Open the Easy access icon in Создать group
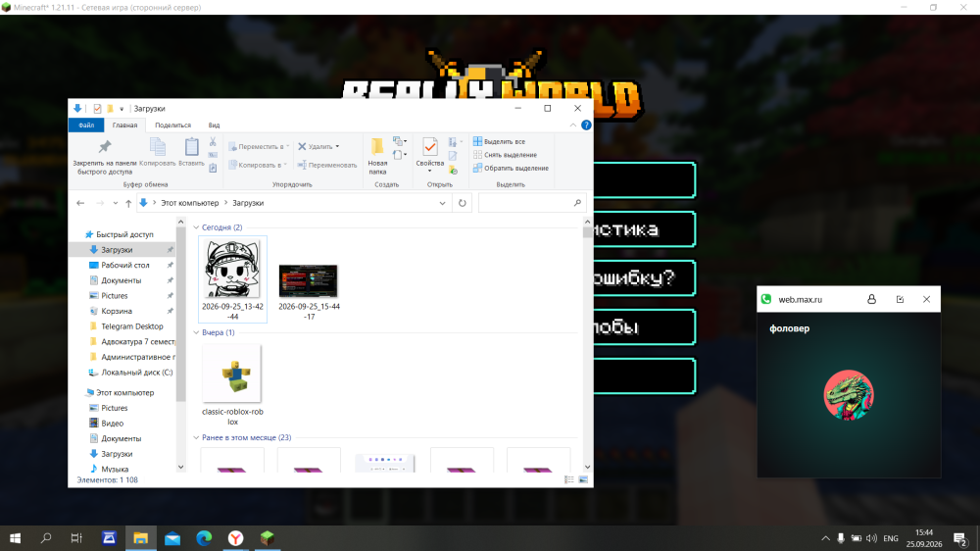 400,155
